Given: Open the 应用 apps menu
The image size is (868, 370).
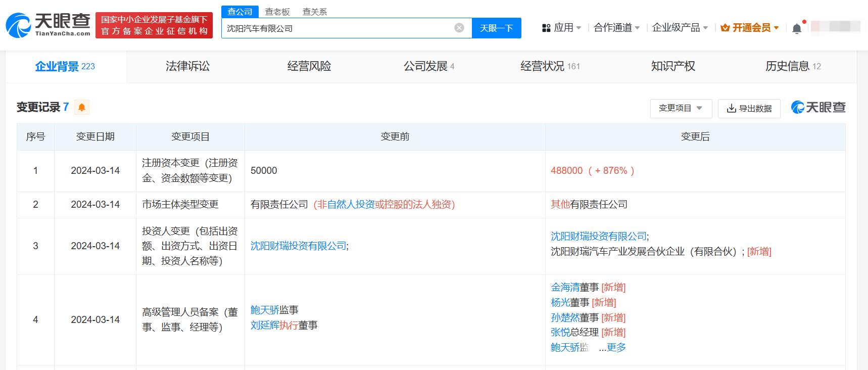Looking at the screenshot, I should pyautogui.click(x=561, y=28).
